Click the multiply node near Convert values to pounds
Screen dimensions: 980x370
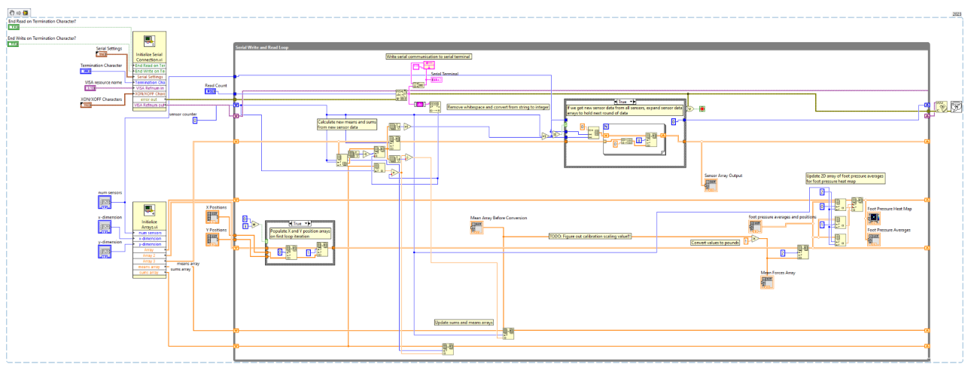(755, 240)
